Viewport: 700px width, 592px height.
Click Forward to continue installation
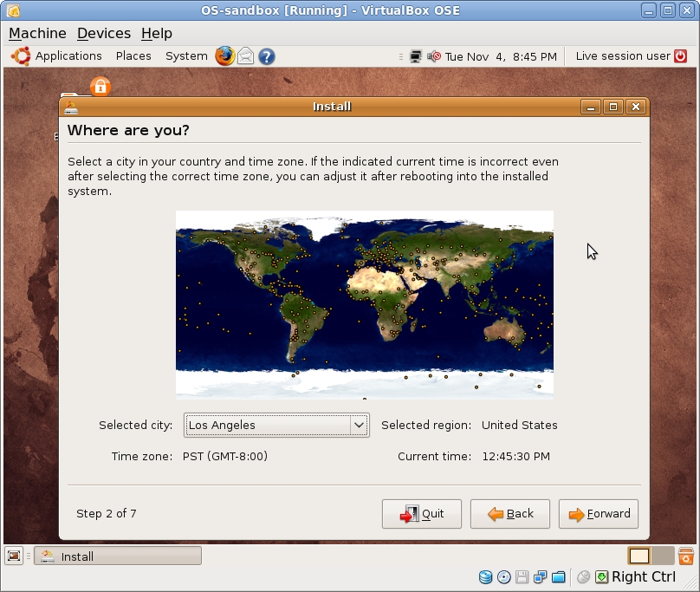pos(599,514)
